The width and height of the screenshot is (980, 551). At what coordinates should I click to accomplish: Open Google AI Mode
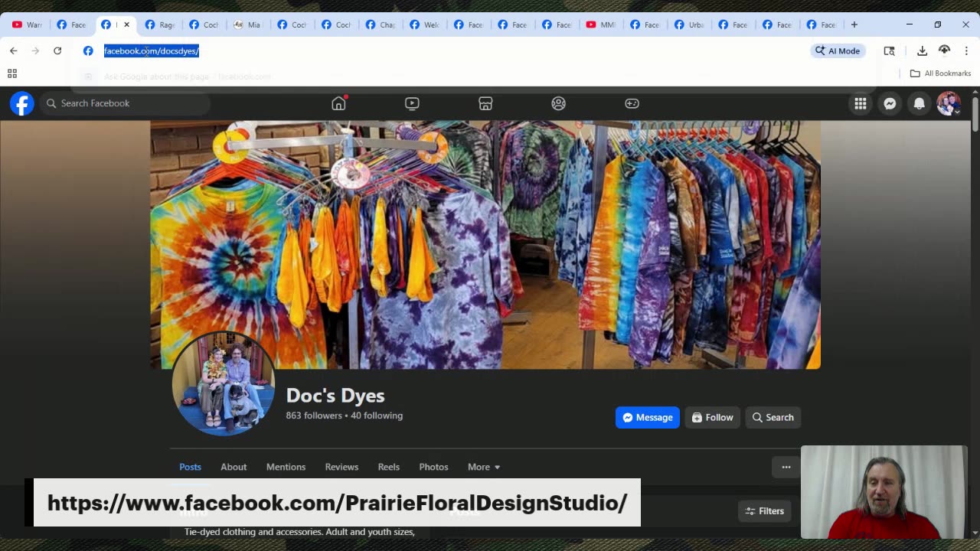(x=838, y=51)
